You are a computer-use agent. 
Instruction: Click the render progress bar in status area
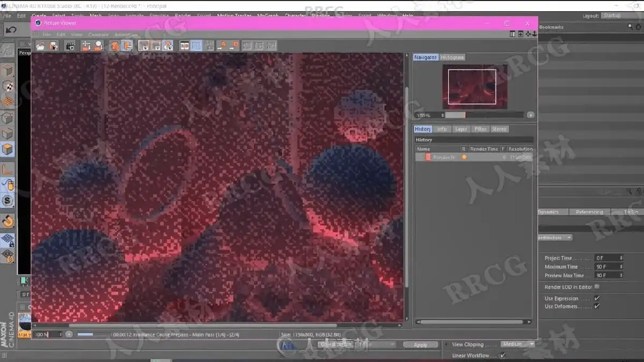tap(92, 334)
